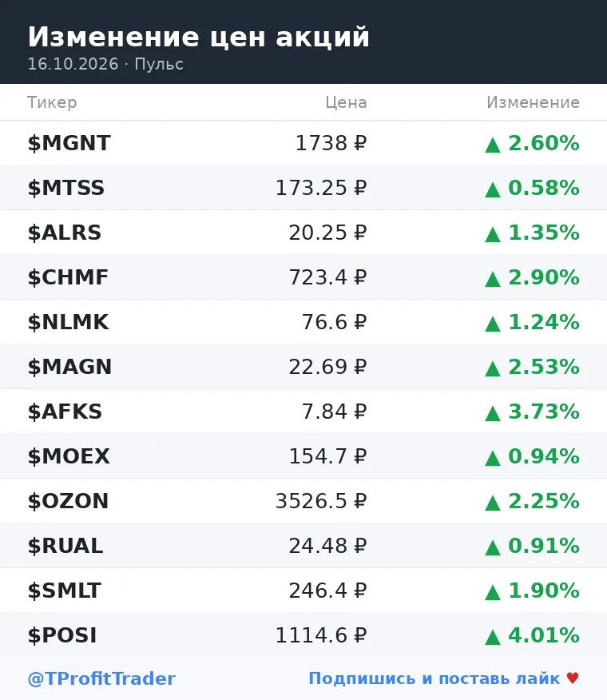Image resolution: width=607 pixels, height=700 pixels.
Task: Click the green up arrow for $MGNT
Action: tap(493, 145)
